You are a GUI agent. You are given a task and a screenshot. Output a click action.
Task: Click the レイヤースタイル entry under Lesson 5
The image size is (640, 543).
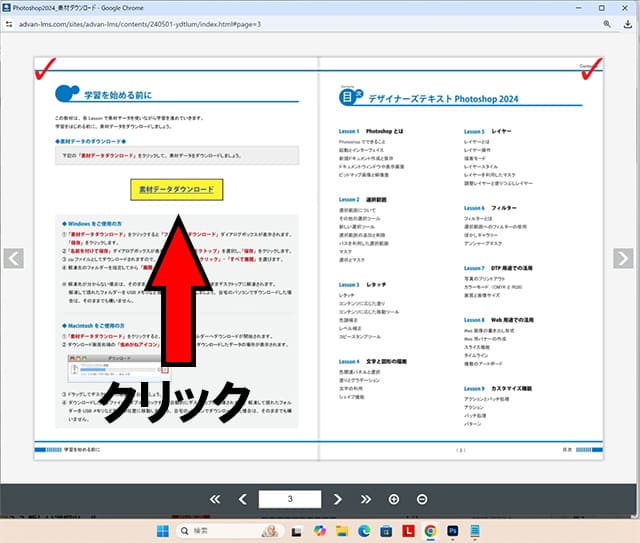[480, 167]
